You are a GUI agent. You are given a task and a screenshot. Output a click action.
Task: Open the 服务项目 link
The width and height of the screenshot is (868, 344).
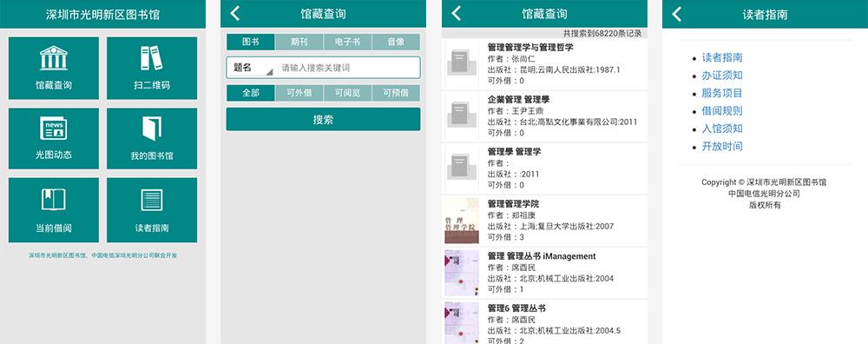click(722, 93)
